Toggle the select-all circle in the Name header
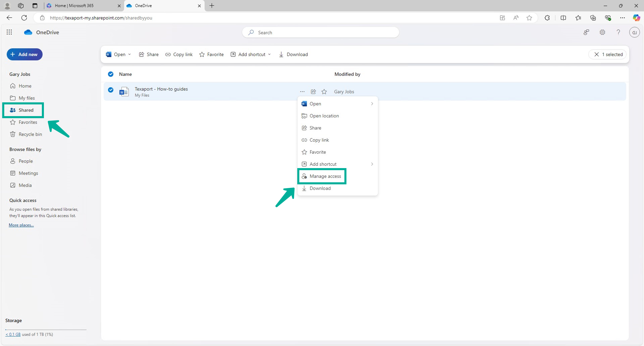The image size is (644, 346). pyautogui.click(x=111, y=74)
